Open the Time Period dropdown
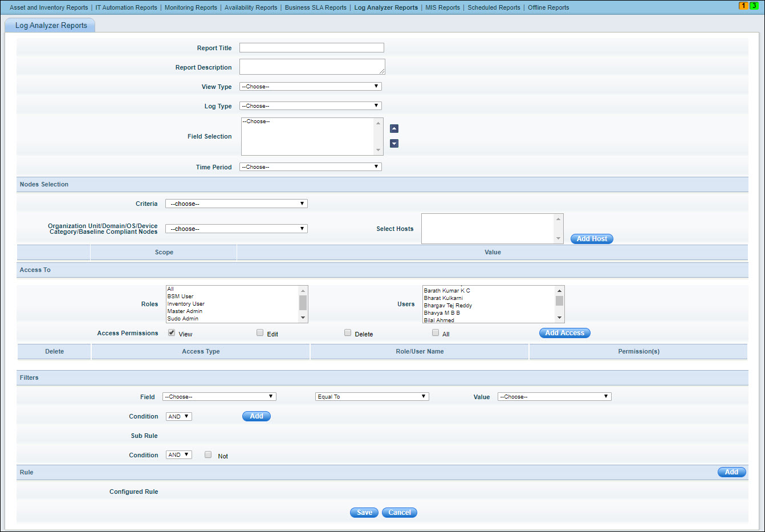Image resolution: width=765 pixels, height=532 pixels. pos(310,167)
